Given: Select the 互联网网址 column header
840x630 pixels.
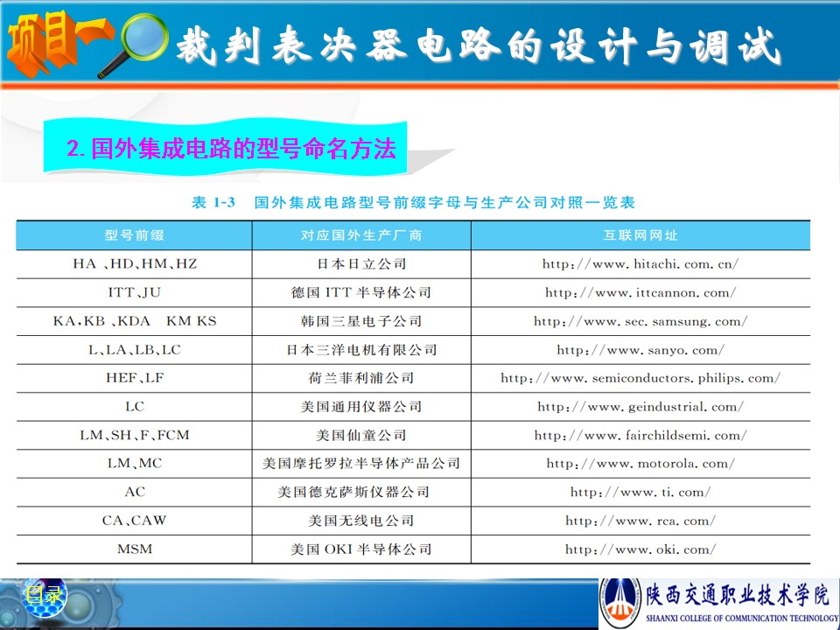Looking at the screenshot, I should click(640, 235).
